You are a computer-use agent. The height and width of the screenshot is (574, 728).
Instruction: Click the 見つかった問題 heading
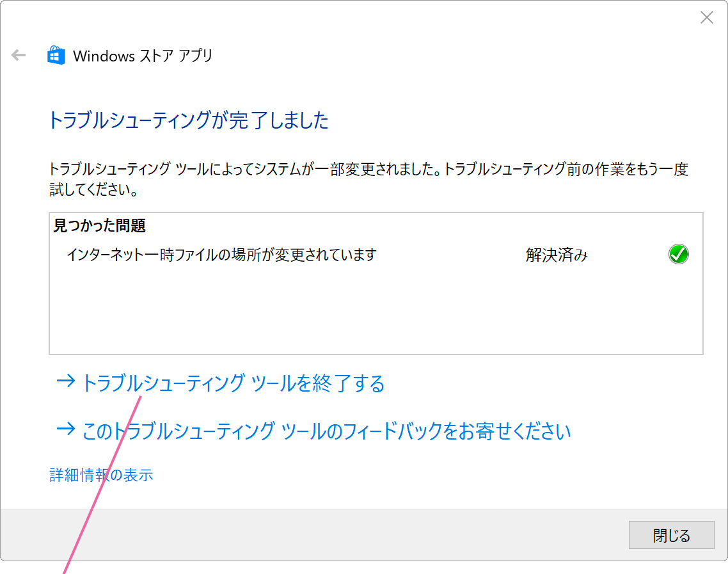99,226
